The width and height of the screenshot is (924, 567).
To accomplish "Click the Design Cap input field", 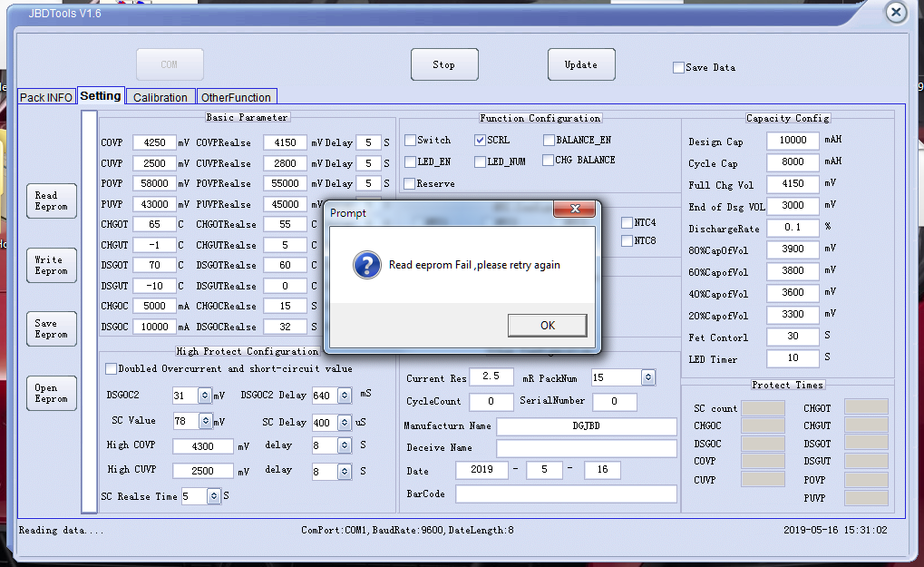I will click(792, 142).
